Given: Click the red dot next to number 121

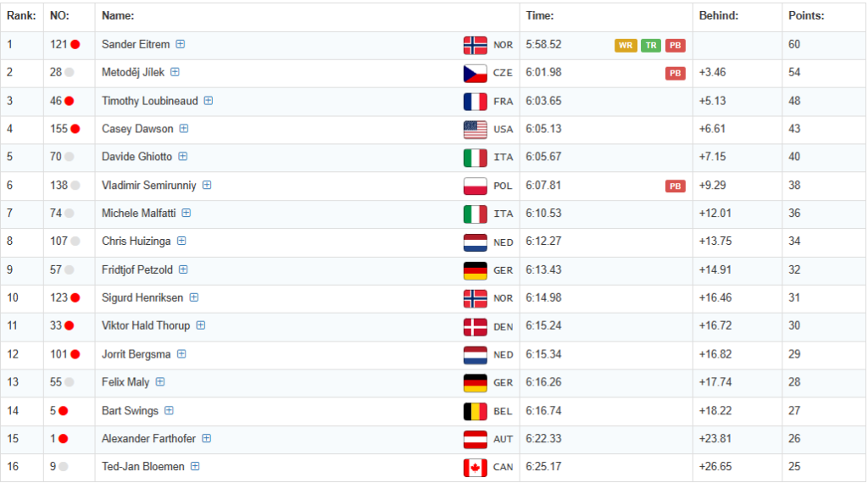Looking at the screenshot, I should (x=75, y=45).
